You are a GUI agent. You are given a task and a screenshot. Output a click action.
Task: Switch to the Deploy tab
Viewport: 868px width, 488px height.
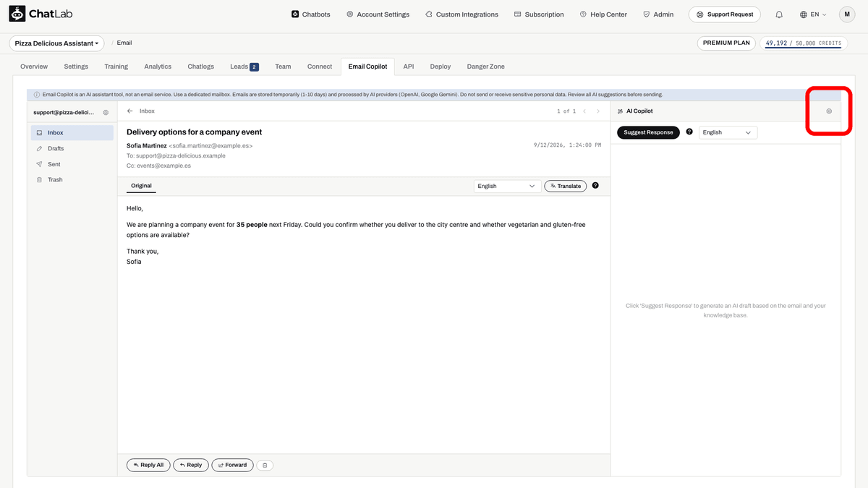pos(441,67)
